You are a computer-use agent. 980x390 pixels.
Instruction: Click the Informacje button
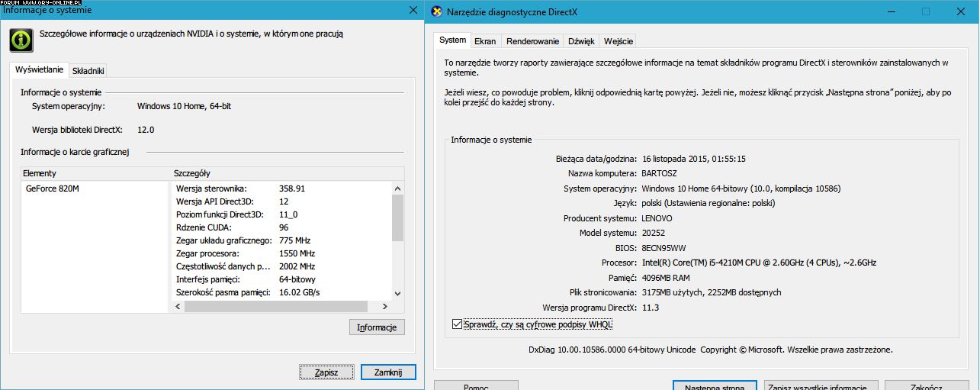pyautogui.click(x=377, y=327)
